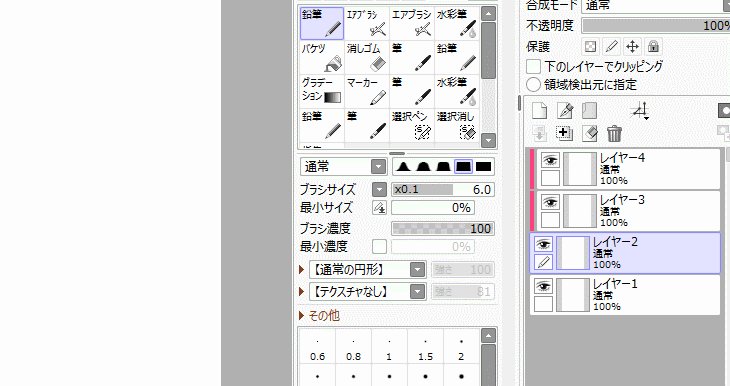Toggle preserve opacity checkered icon in 保護
Screen dimensions: 730x386
point(590,47)
